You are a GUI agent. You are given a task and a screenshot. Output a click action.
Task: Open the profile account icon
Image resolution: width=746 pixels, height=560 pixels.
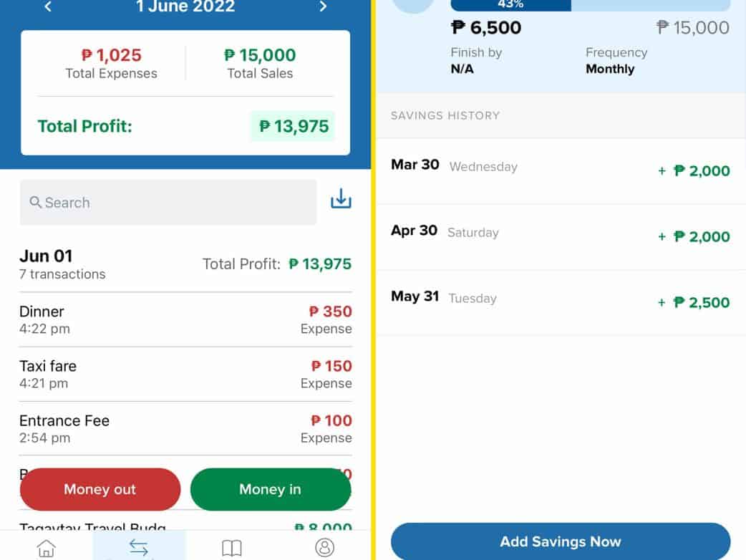[324, 547]
